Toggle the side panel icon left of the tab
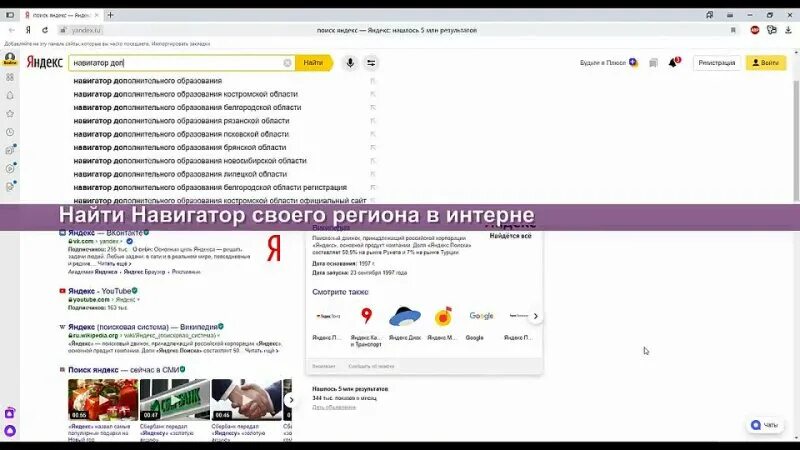This screenshot has width=800, height=450. [x=10, y=15]
